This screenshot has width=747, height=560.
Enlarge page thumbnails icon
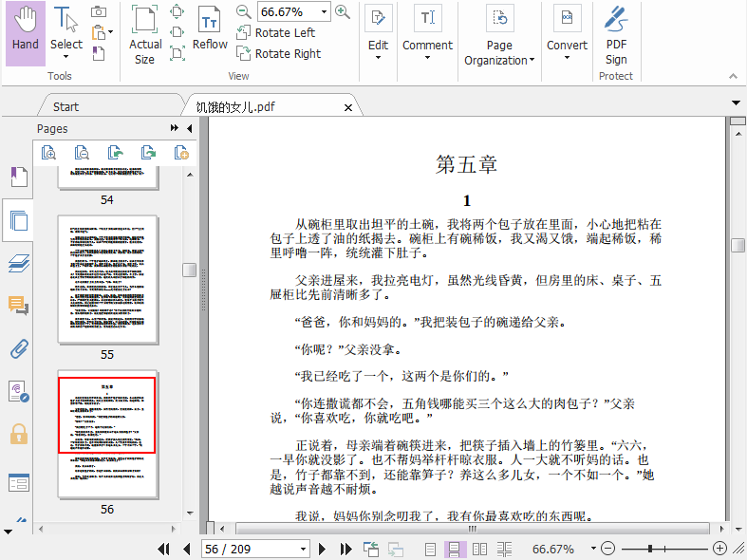48,153
